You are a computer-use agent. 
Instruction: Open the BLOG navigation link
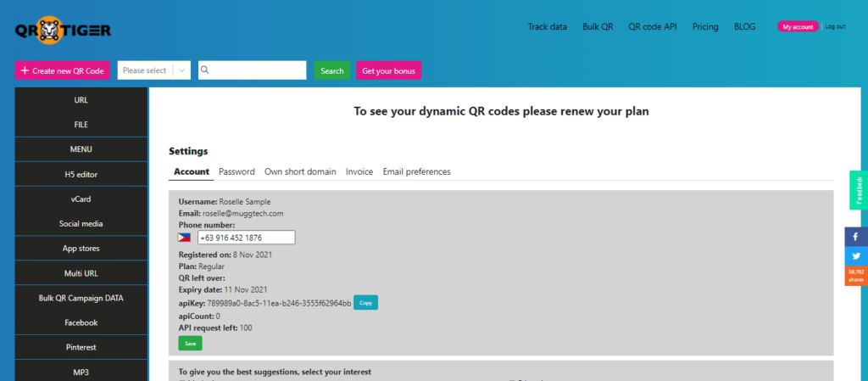coord(744,26)
